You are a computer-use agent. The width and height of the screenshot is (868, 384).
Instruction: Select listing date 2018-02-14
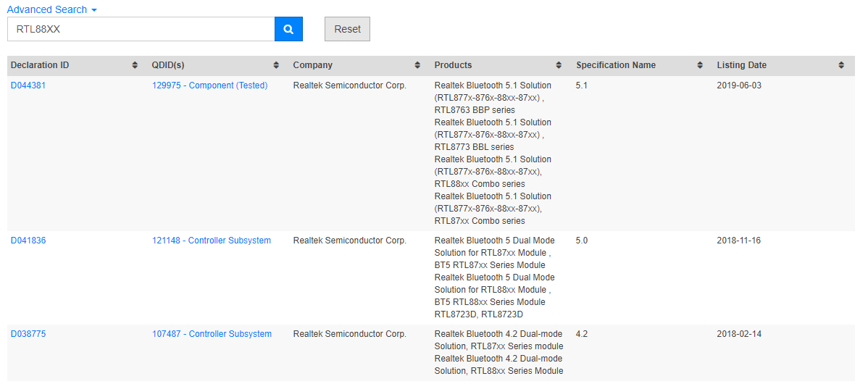[x=739, y=334]
